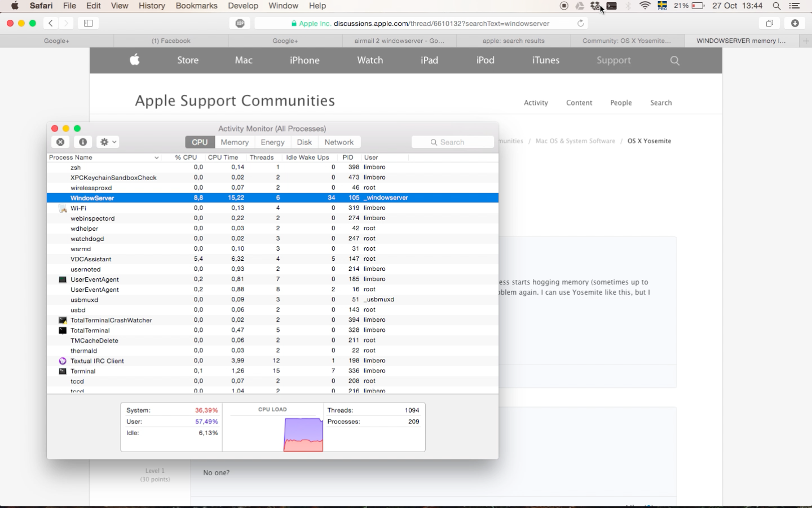Click the Wi-Fi process icon in the list
812x508 pixels.
tap(63, 208)
